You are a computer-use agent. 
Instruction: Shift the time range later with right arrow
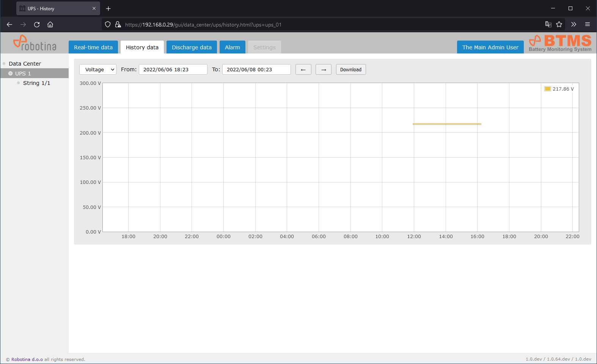click(323, 70)
